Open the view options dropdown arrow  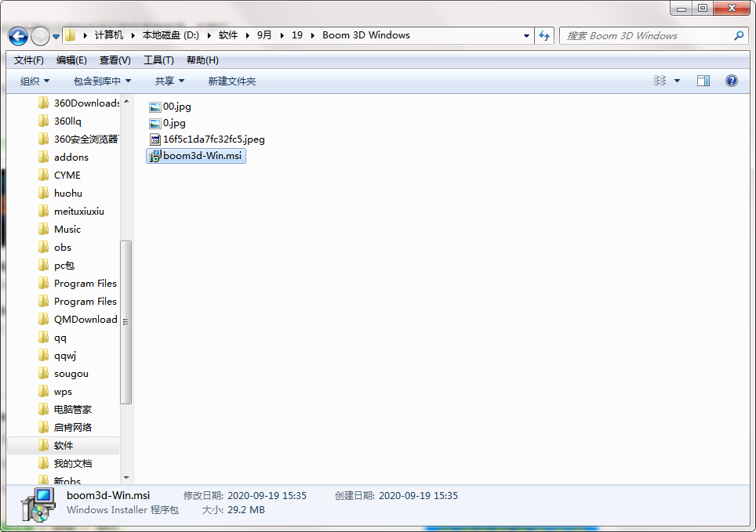coord(677,81)
